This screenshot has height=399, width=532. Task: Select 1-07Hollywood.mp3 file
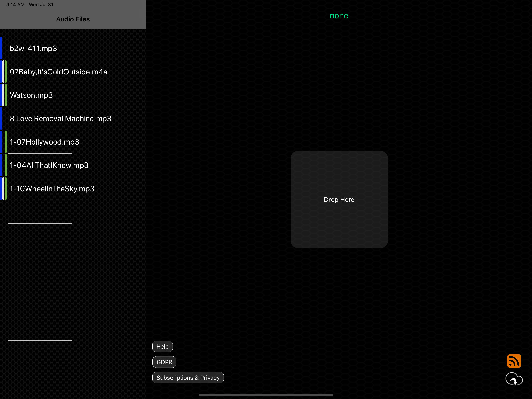tap(73, 142)
